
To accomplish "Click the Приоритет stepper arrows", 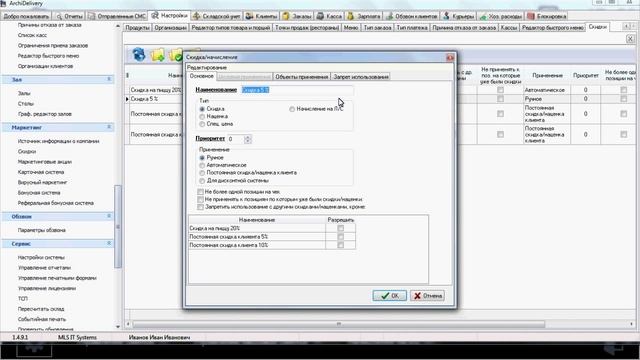I will [248, 139].
